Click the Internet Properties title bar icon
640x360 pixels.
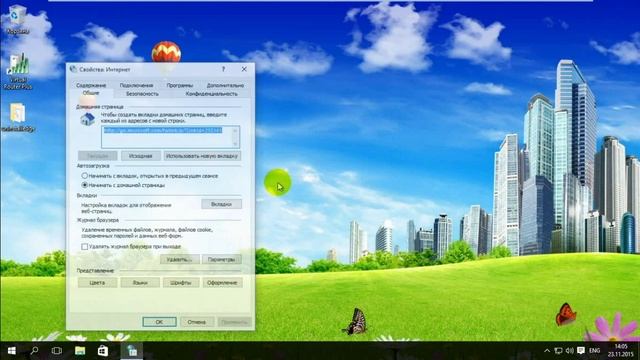[73, 69]
